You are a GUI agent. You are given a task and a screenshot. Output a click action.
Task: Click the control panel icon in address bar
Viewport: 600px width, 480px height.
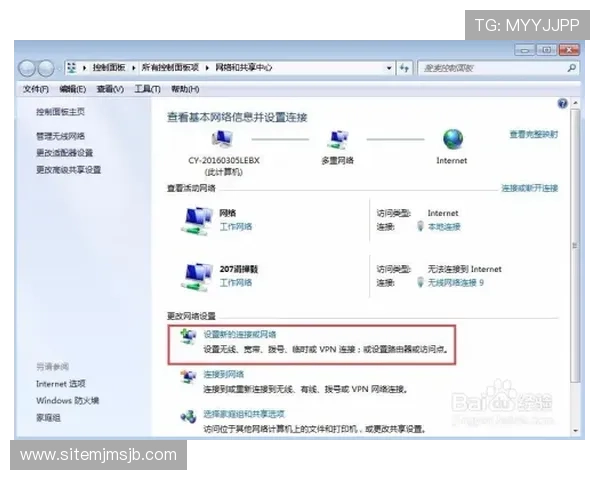pyautogui.click(x=72, y=68)
